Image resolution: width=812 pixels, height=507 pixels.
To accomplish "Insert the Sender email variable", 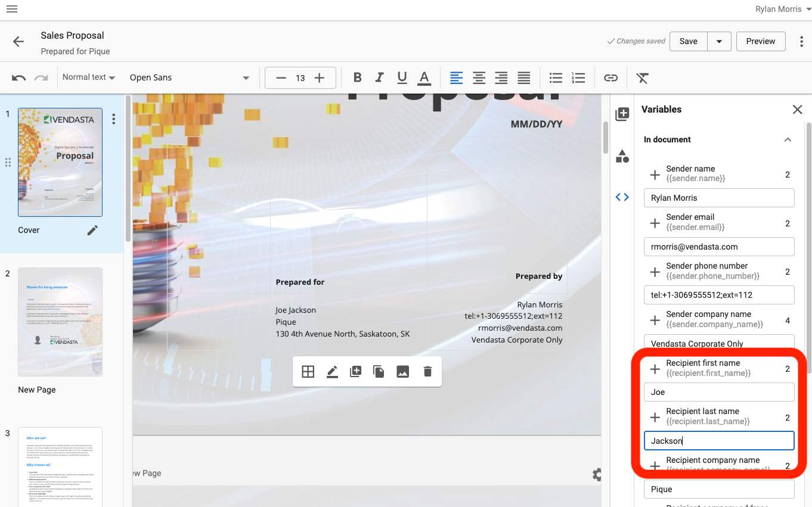I will pos(655,223).
